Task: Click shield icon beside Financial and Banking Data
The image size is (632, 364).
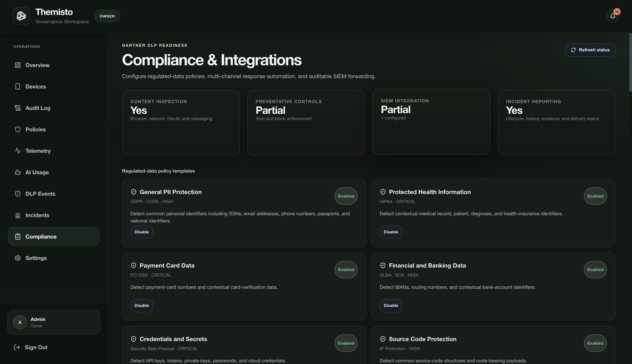Action: (x=383, y=265)
